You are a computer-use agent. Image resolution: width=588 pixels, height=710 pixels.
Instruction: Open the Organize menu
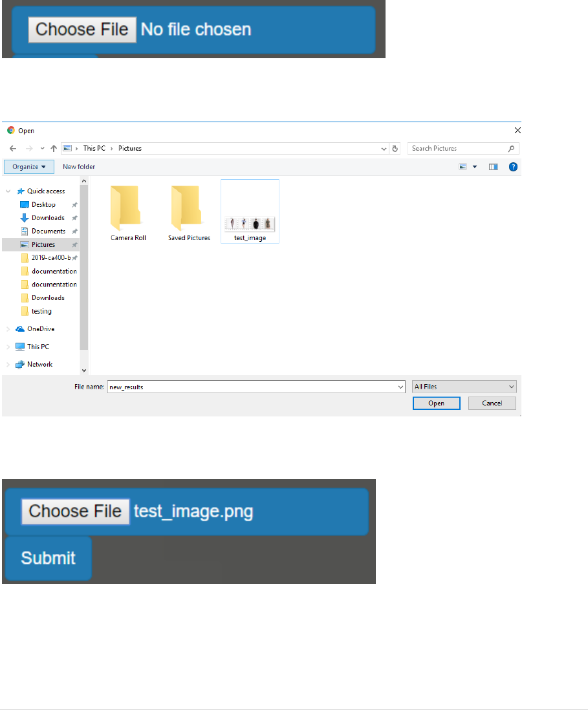(29, 167)
